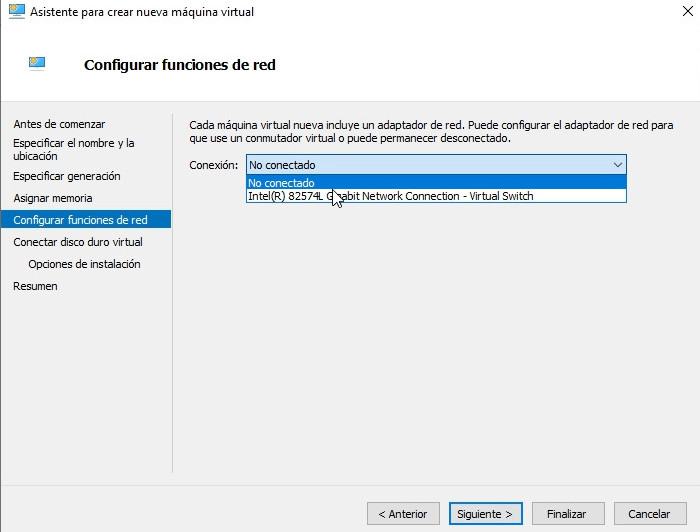This screenshot has height=532, width=700.
Task: Switch to the Asignar memoria step
Action: 52,198
